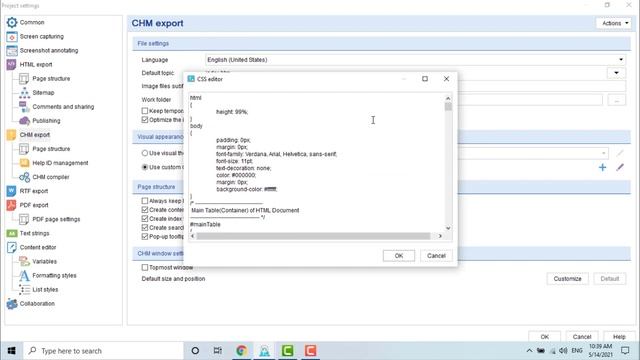This screenshot has height=360, width=640.
Task: Open the Default topic dropdown arrow
Action: 616,73
